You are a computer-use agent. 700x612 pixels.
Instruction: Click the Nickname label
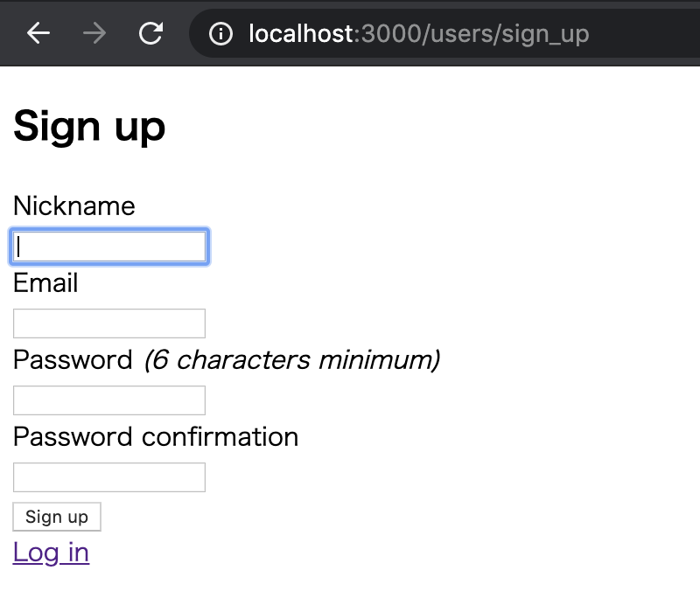74,206
